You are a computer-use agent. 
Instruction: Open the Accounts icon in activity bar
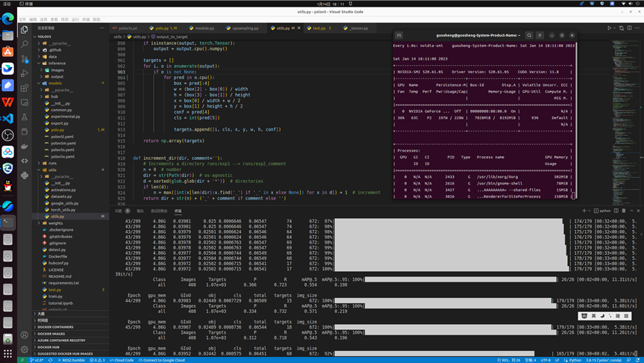click(25, 335)
